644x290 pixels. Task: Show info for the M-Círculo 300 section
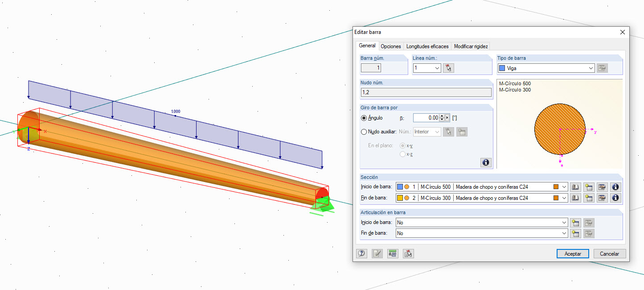point(615,198)
